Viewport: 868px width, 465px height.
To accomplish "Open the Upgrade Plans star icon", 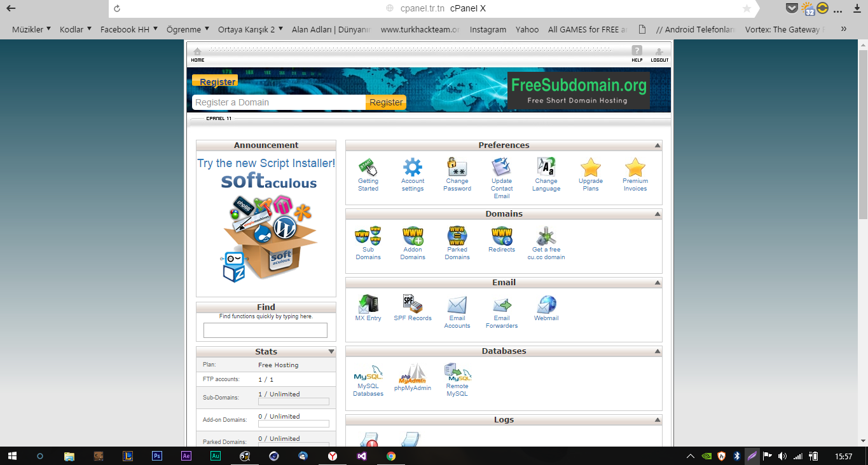I will tap(591, 168).
